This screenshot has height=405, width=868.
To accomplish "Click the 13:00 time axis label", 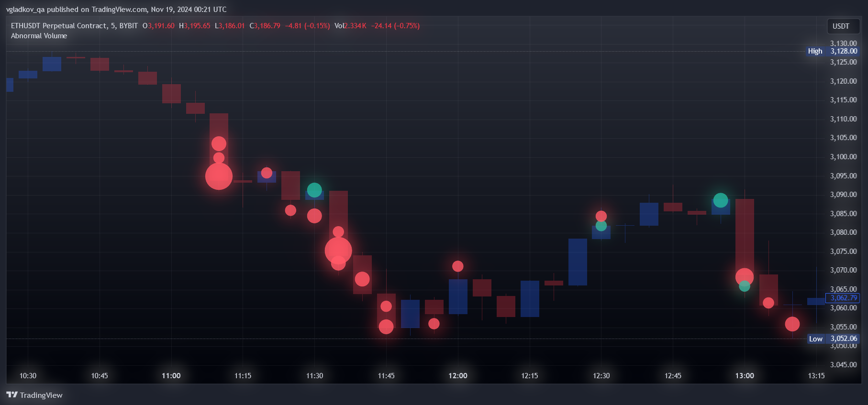I will click(x=745, y=376).
